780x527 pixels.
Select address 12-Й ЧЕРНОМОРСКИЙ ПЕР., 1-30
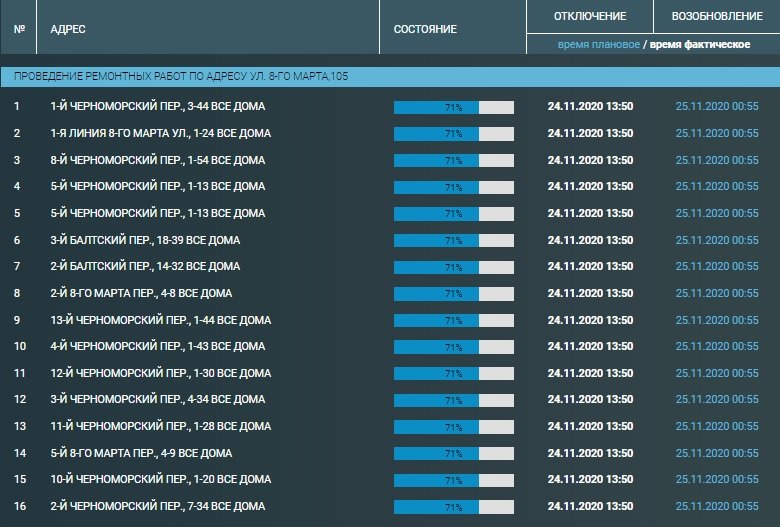pyautogui.click(x=161, y=373)
